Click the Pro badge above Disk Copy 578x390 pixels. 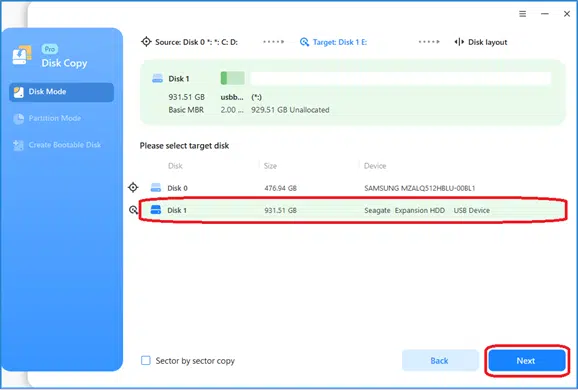tap(50, 49)
